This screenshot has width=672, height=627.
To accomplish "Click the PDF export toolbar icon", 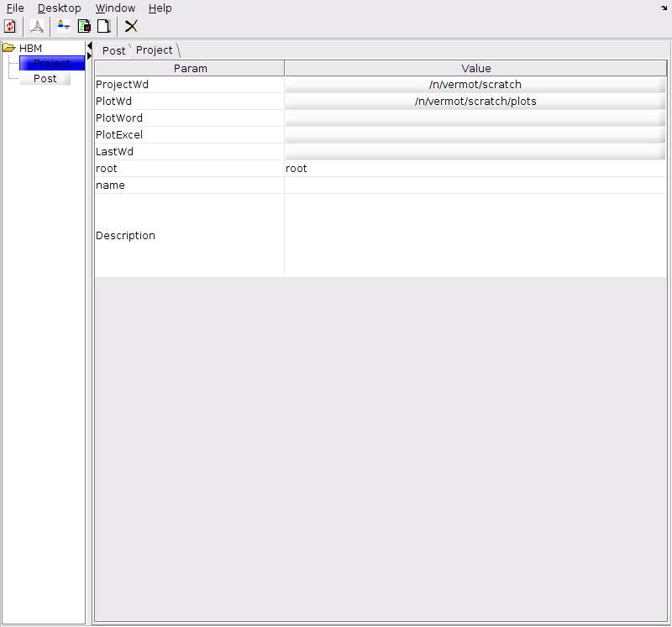I will point(36,26).
